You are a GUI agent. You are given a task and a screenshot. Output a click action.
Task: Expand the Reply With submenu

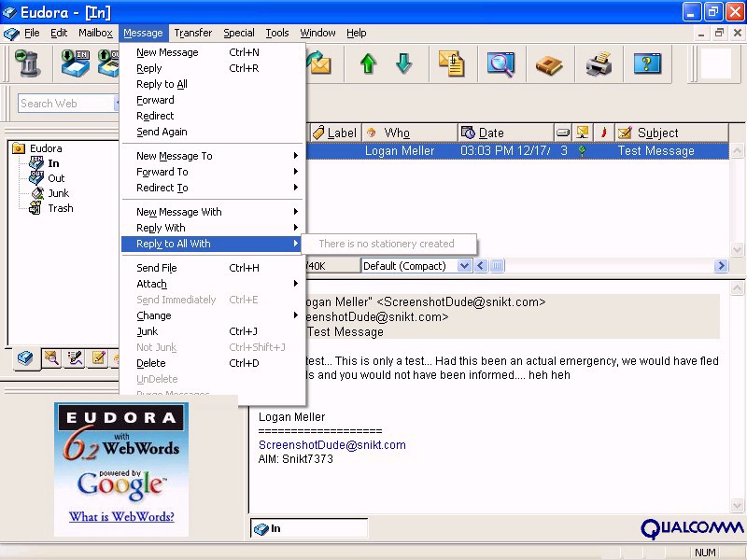point(214,228)
